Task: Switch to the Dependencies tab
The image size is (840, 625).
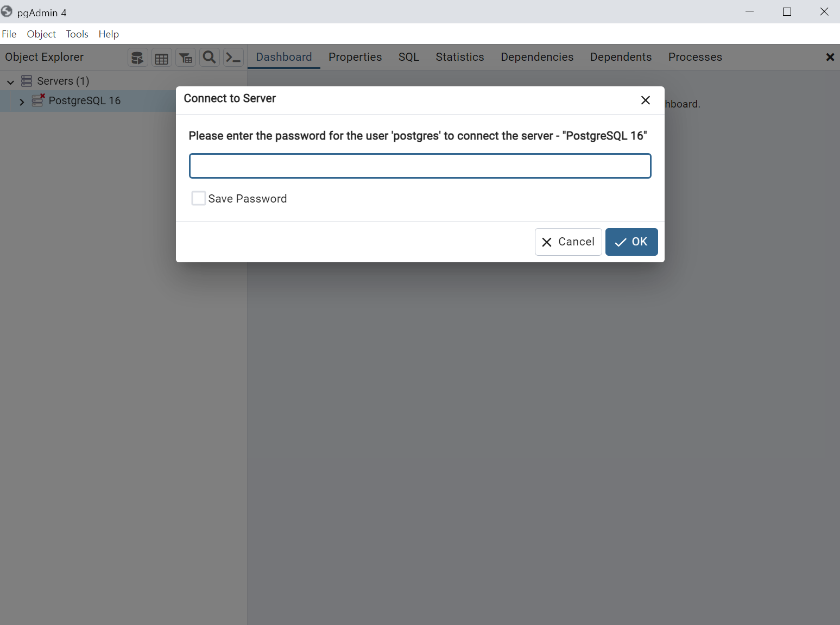Action: (537, 57)
